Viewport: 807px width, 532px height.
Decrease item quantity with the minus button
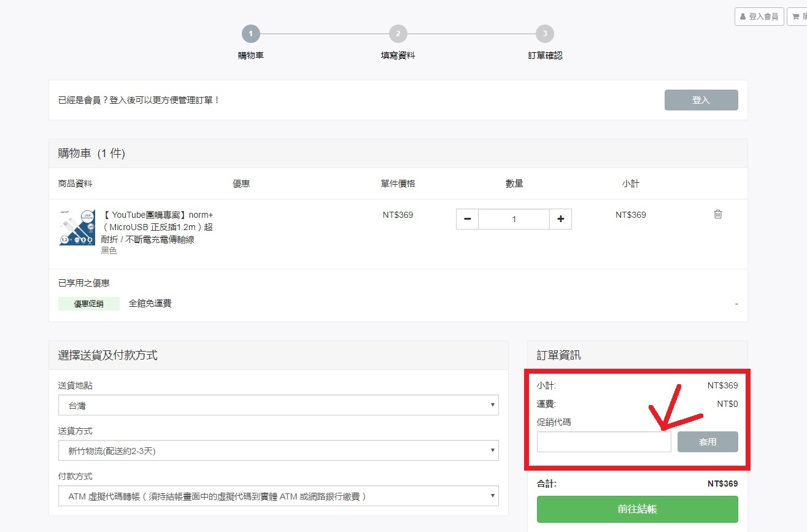[x=467, y=219]
